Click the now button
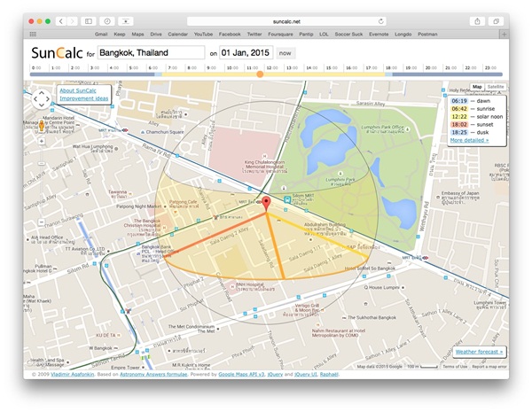Screen dimensions: 532x412 click(x=285, y=53)
